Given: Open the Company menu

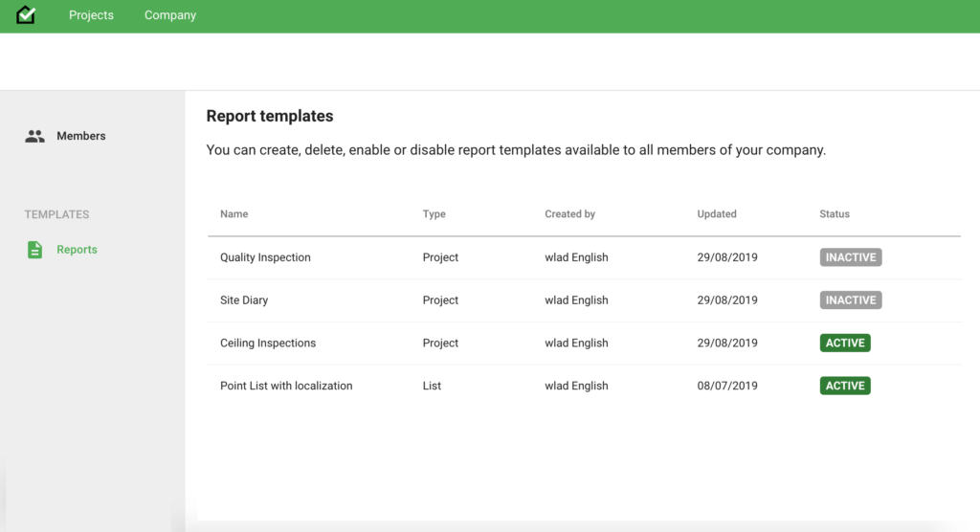Looking at the screenshot, I should [170, 15].
